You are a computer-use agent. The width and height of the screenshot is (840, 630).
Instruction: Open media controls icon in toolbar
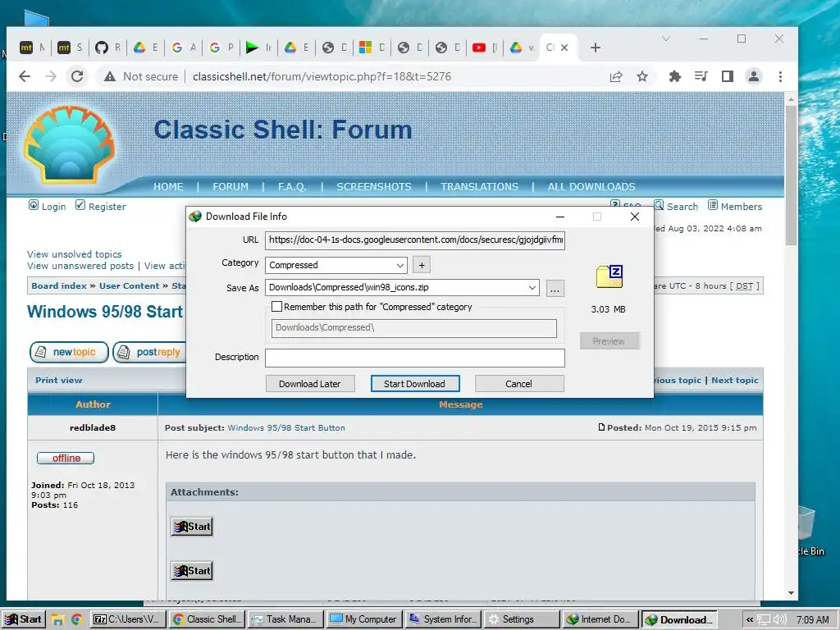click(x=701, y=76)
